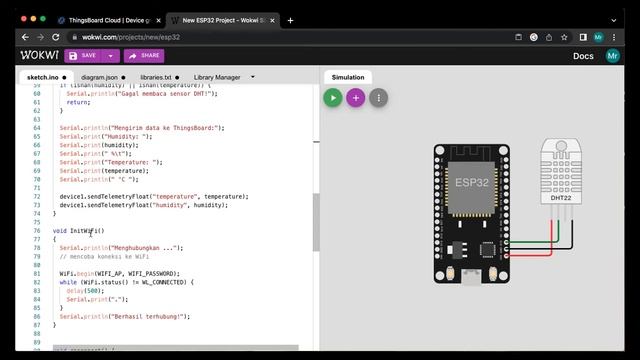The image size is (640, 360).
Task: Reload the Wokwi page
Action: pos(56,37)
